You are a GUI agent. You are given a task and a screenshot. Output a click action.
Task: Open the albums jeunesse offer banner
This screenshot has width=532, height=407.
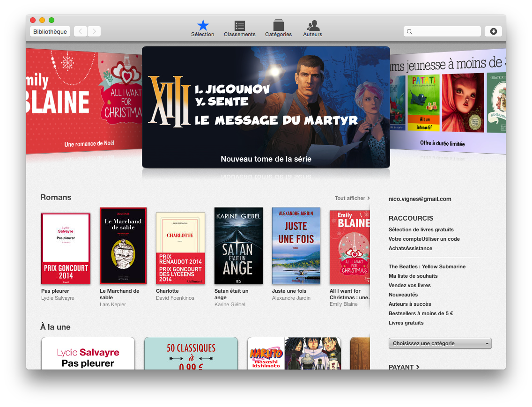pos(448,102)
